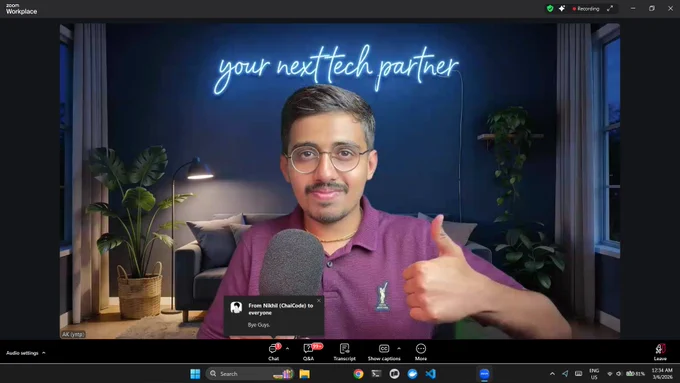Click the AK (yntp) name label
This screenshot has width=680, height=383.
[x=73, y=334]
